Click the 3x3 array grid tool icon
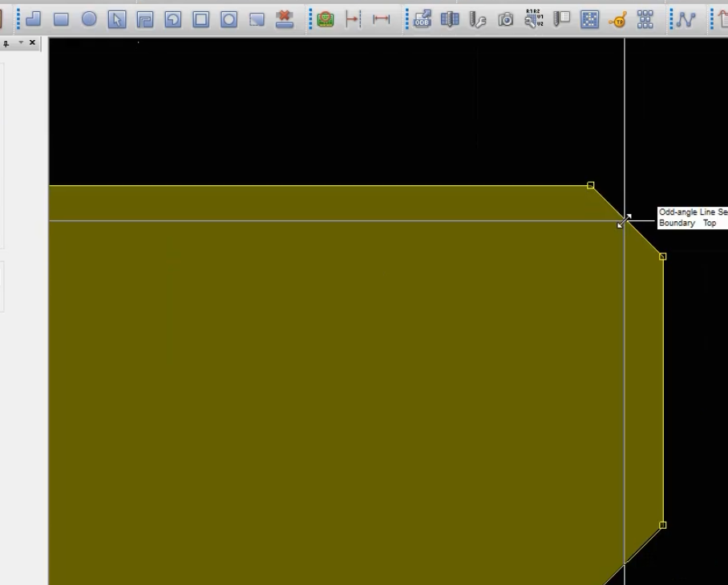 (645, 19)
